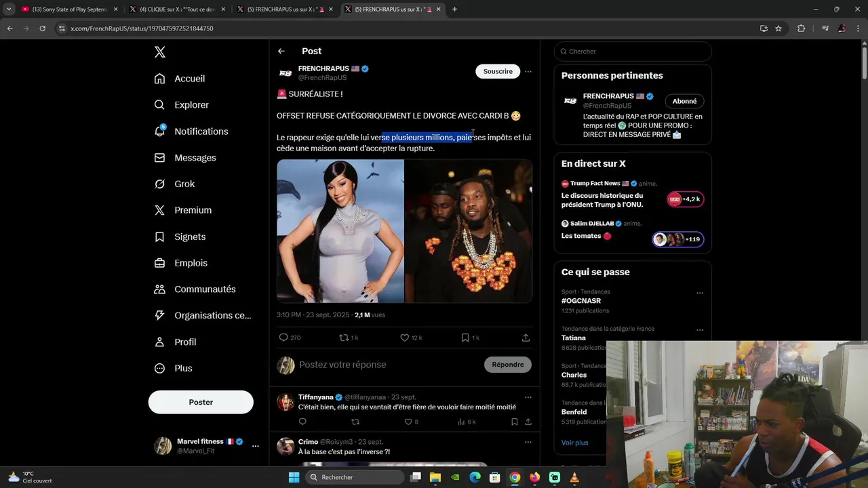Open a new browser tab
This screenshot has height=488, width=868.
(454, 9)
